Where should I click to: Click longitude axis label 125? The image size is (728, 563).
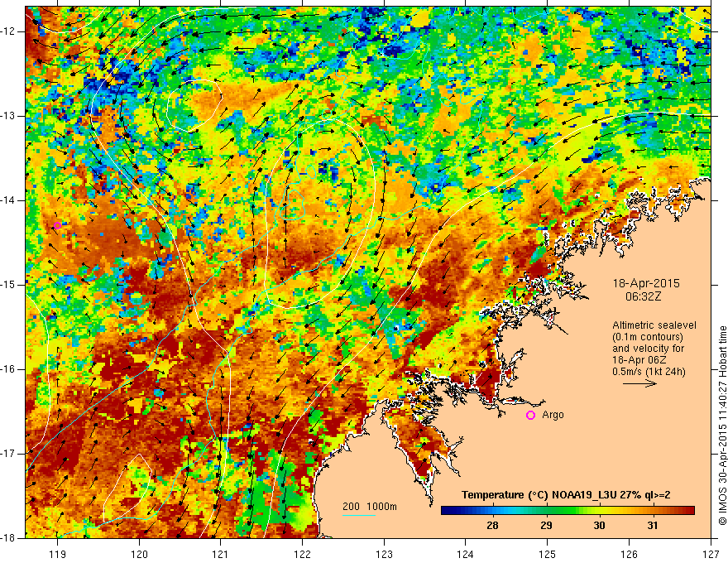pos(548,554)
